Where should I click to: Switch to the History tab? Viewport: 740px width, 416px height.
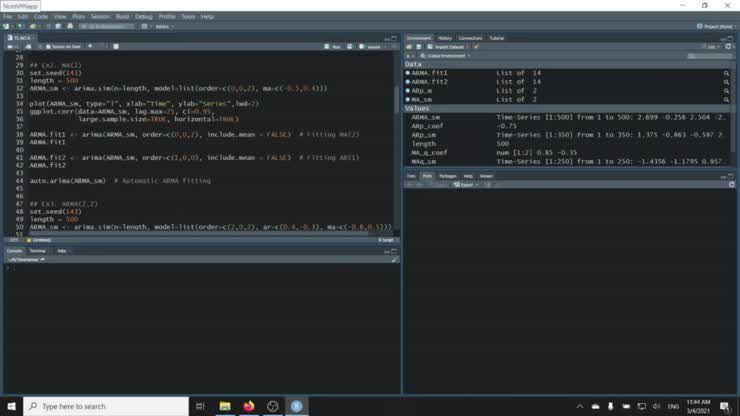tap(445, 38)
